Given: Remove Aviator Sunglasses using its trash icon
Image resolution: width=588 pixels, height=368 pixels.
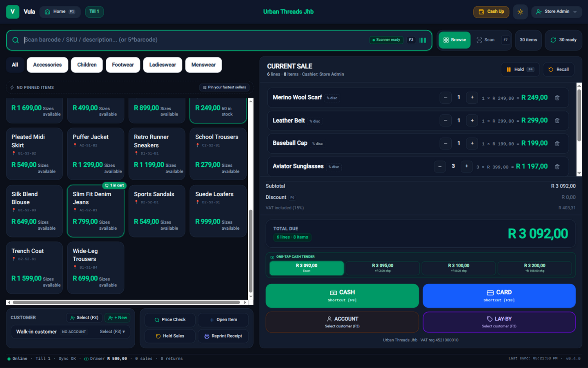Looking at the screenshot, I should pos(557,166).
